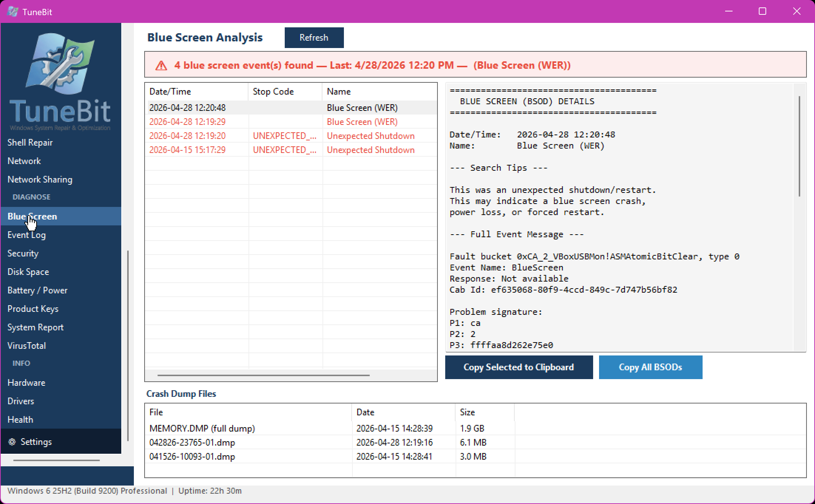Sort events by Date/Time column header
The image size is (815, 504).
[x=196, y=91]
